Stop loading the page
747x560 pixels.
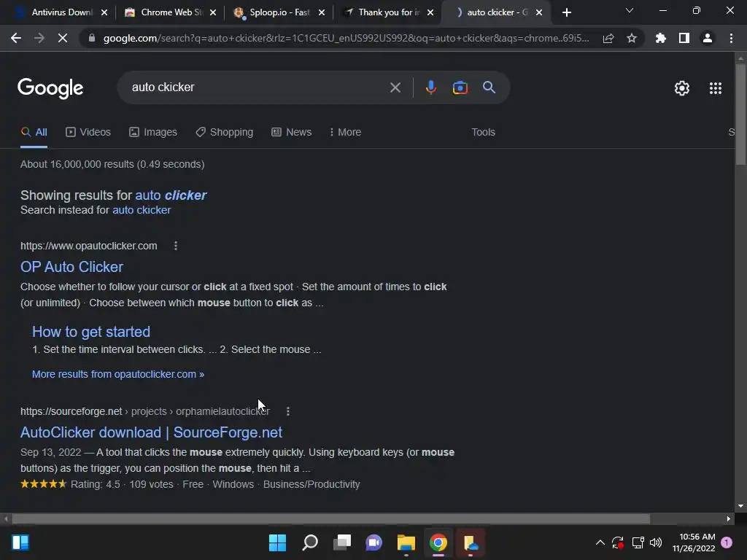63,38
